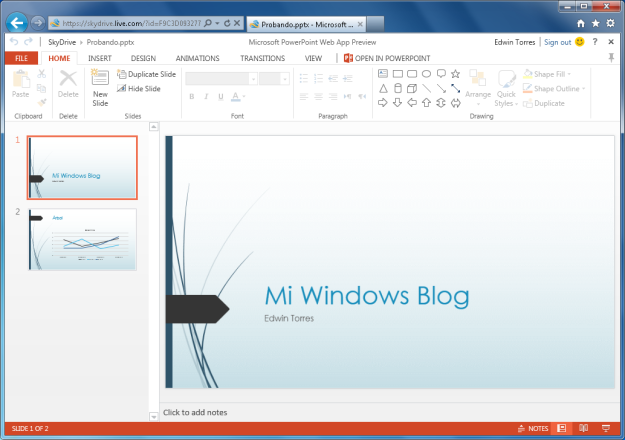This screenshot has width=625, height=440.
Task: Click Duplicate in Drawing group
Action: click(544, 103)
